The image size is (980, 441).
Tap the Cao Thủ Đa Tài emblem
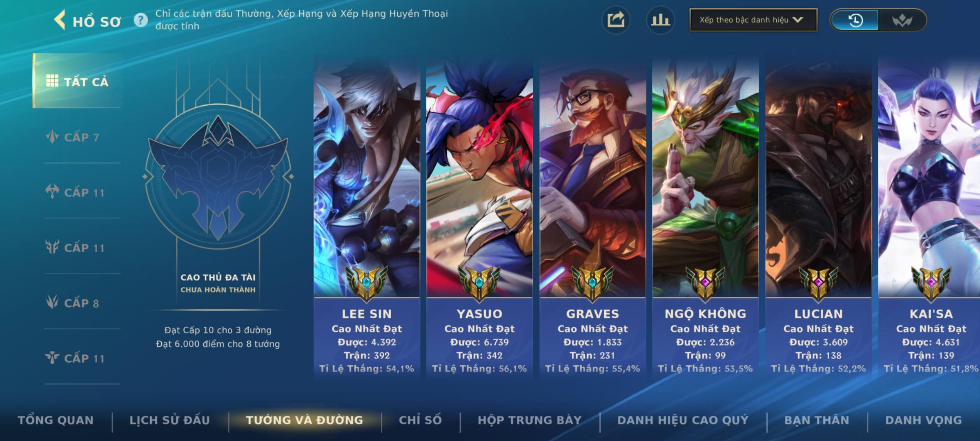[218, 176]
